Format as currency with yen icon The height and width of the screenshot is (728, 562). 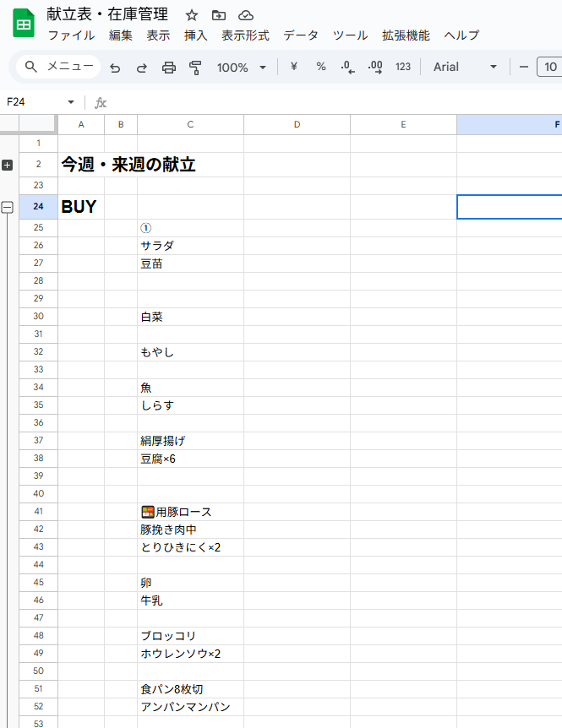pyautogui.click(x=293, y=67)
